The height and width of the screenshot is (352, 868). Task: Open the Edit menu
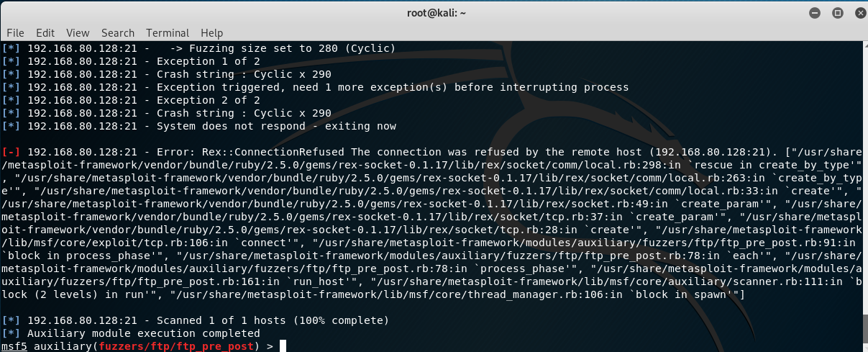tap(45, 32)
